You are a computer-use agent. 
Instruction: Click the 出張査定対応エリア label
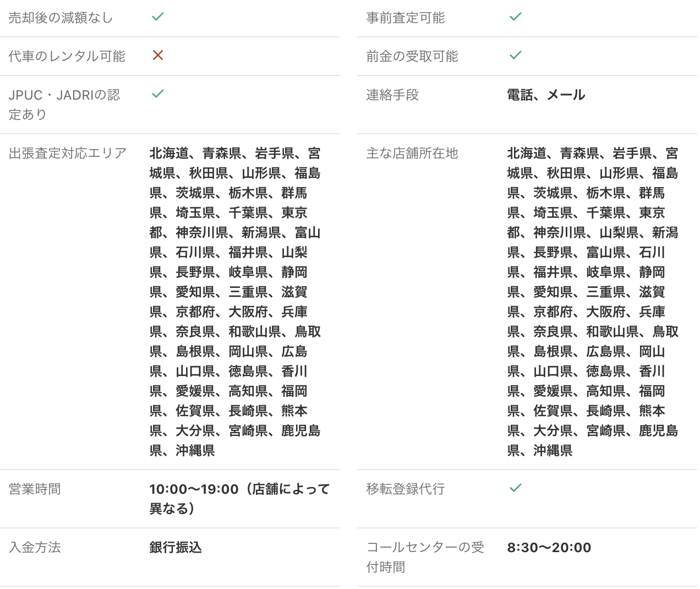68,154
